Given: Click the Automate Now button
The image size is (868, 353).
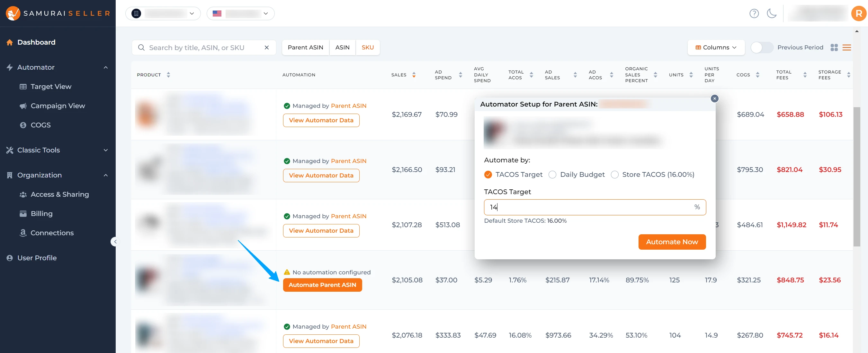Looking at the screenshot, I should [x=672, y=241].
